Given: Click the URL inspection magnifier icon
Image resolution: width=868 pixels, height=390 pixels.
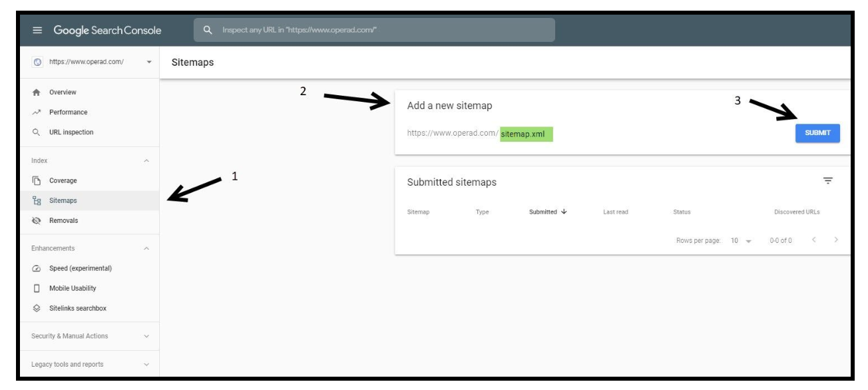Looking at the screenshot, I should click(x=37, y=132).
